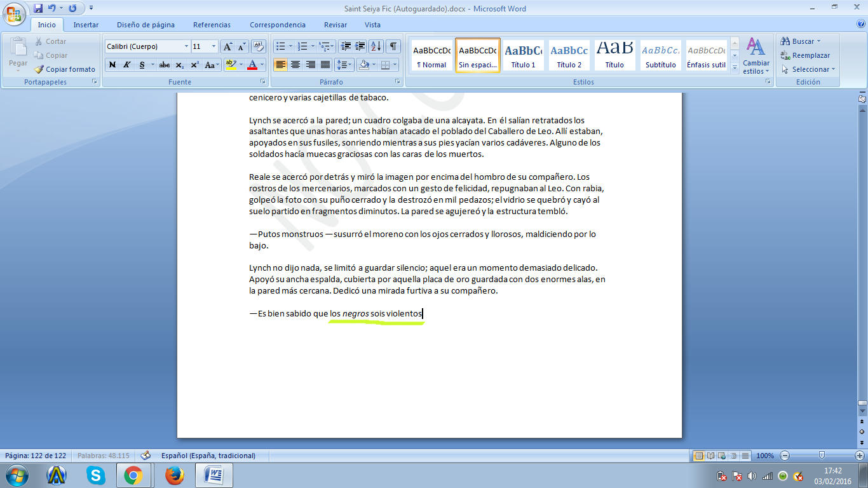Click the Reemplazar button
Viewport: 868px width, 488px height.
[x=806, y=55]
